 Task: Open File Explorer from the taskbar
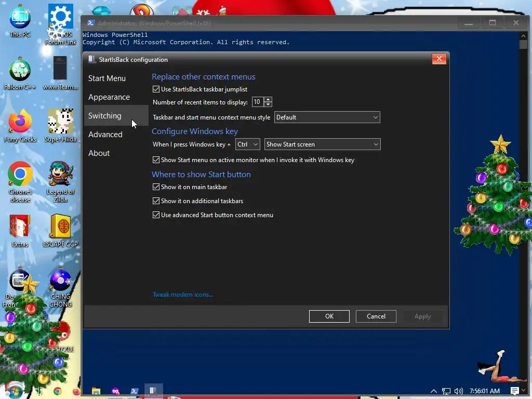click(96, 391)
